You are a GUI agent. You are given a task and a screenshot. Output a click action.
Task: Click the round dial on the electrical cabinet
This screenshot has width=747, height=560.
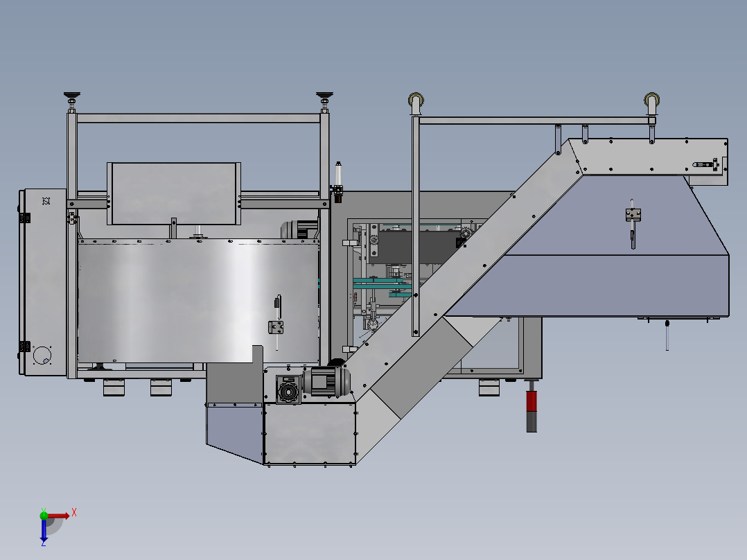tap(42, 355)
